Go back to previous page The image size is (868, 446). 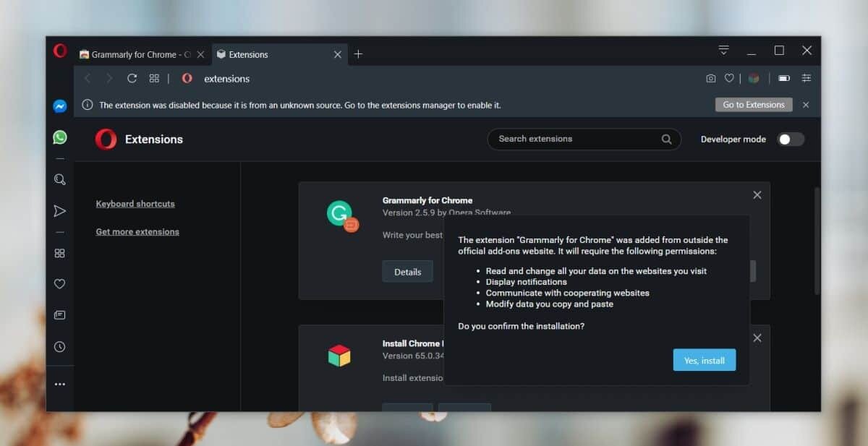[88, 78]
